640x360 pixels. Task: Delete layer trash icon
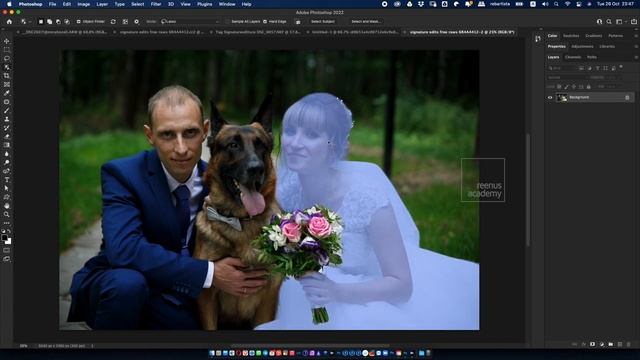[x=629, y=344]
